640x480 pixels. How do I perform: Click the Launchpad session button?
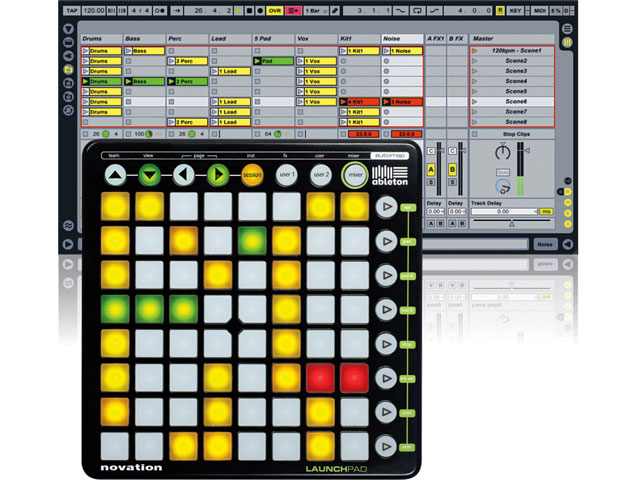(x=252, y=175)
